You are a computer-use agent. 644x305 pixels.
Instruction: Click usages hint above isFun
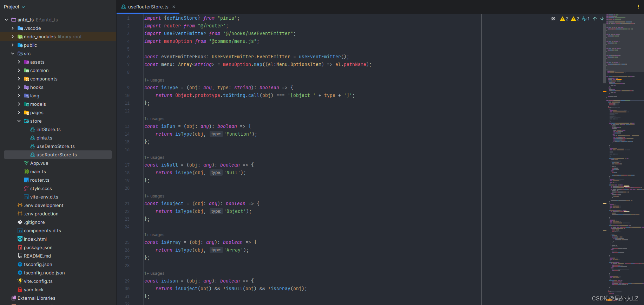pos(154,119)
